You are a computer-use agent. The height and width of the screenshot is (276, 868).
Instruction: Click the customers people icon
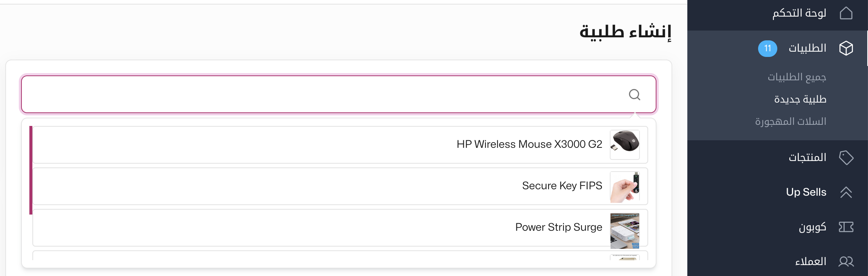[x=846, y=261]
